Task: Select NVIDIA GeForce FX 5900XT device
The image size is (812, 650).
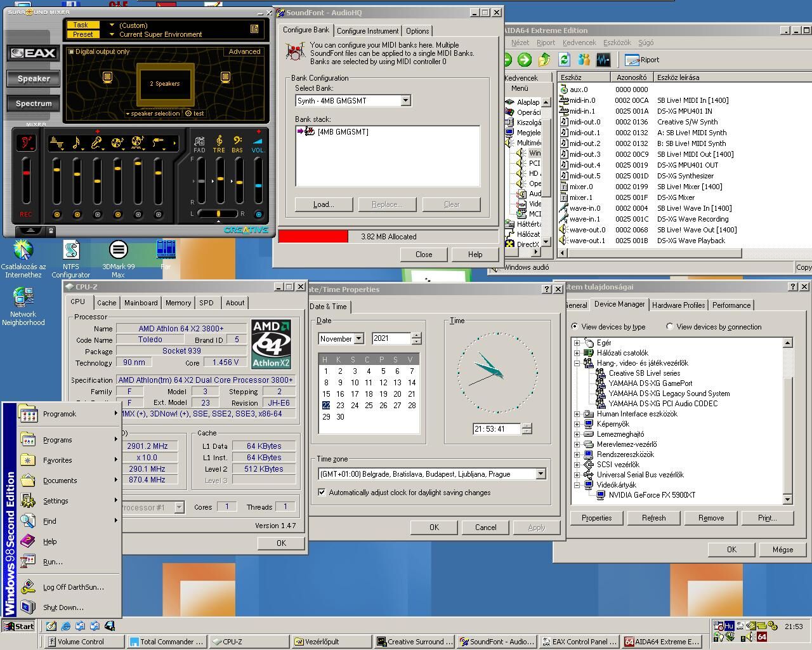Action: pyautogui.click(x=652, y=495)
